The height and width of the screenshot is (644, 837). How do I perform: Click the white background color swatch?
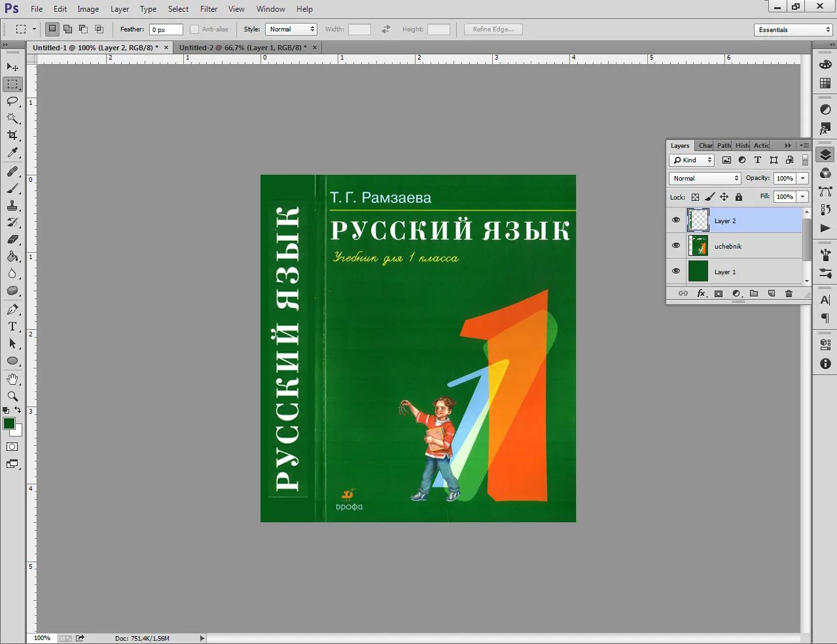(x=18, y=431)
